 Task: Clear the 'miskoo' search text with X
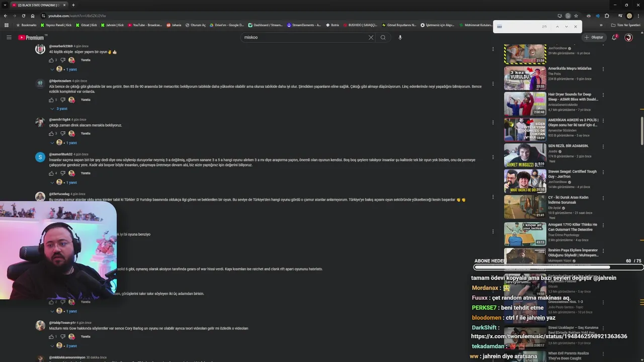point(371,37)
